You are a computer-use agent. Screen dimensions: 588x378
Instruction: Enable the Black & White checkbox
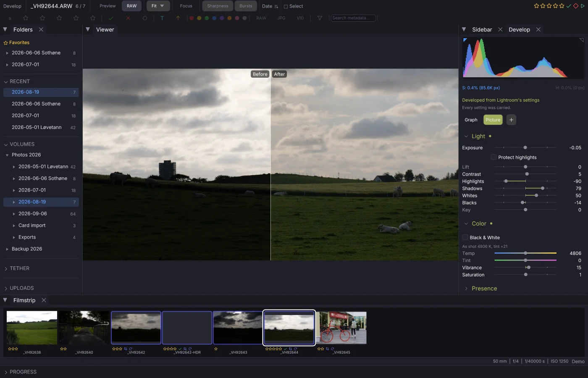[x=465, y=237]
